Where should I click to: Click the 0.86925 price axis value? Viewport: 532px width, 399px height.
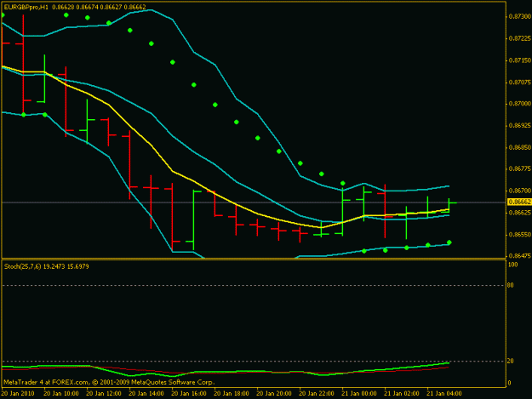tap(520, 126)
